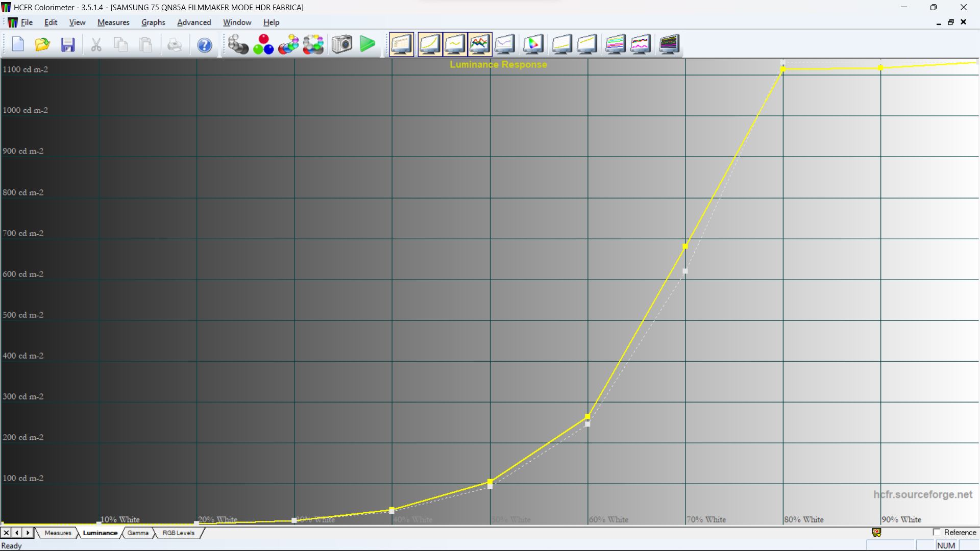Screen dimensions: 980x551
Task: Click the New document icon
Action: (x=18, y=44)
